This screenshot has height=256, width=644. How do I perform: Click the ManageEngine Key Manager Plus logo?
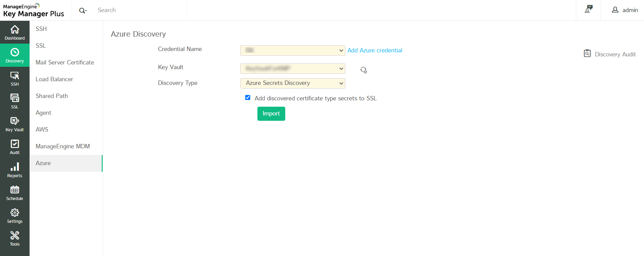coord(34,10)
